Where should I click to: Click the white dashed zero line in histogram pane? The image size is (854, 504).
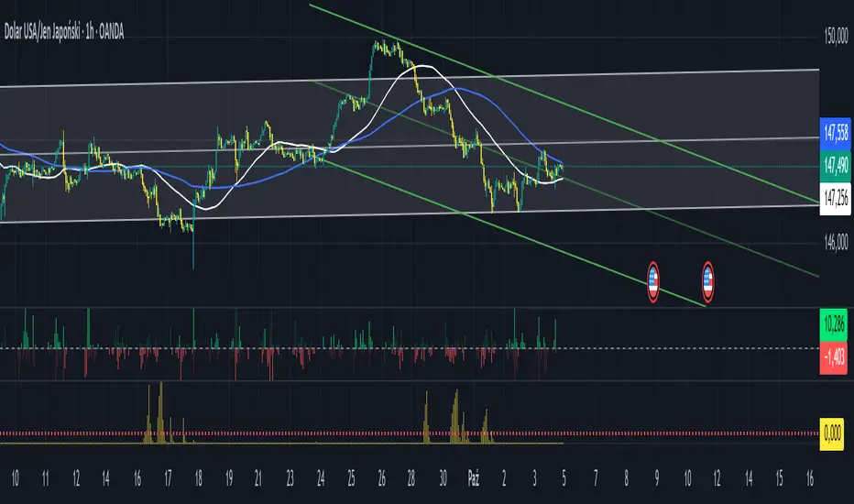pyautogui.click(x=410, y=348)
